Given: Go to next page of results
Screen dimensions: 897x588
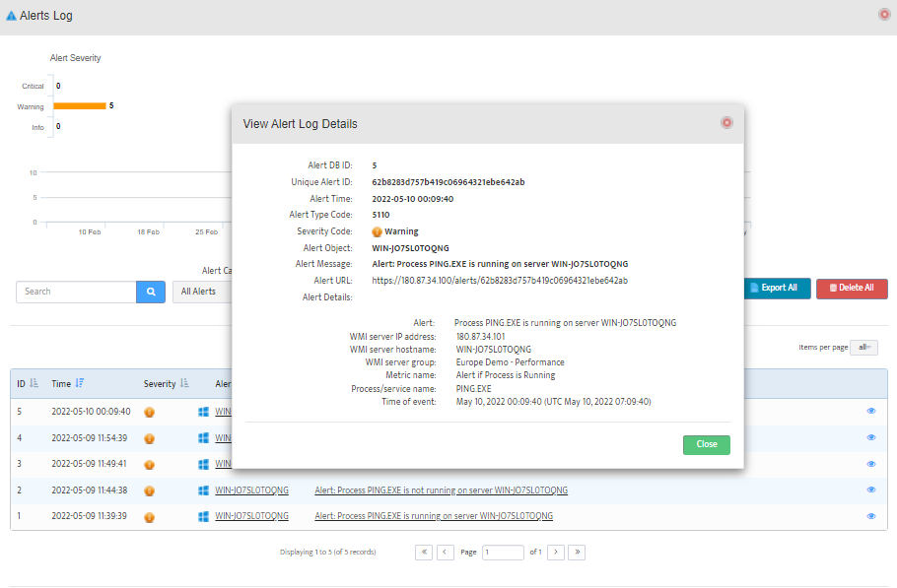Looking at the screenshot, I should tap(556, 552).
